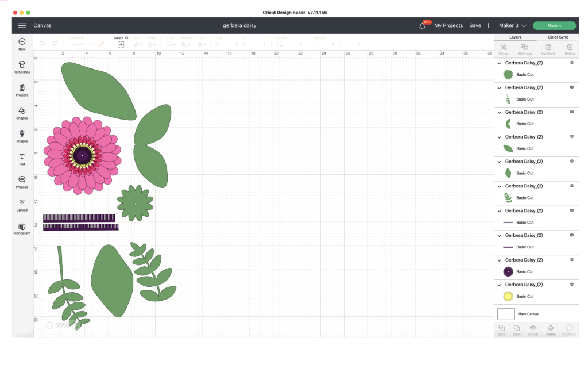Open the Flip dropdown
This screenshot has width=588, height=368.
pos(202,44)
